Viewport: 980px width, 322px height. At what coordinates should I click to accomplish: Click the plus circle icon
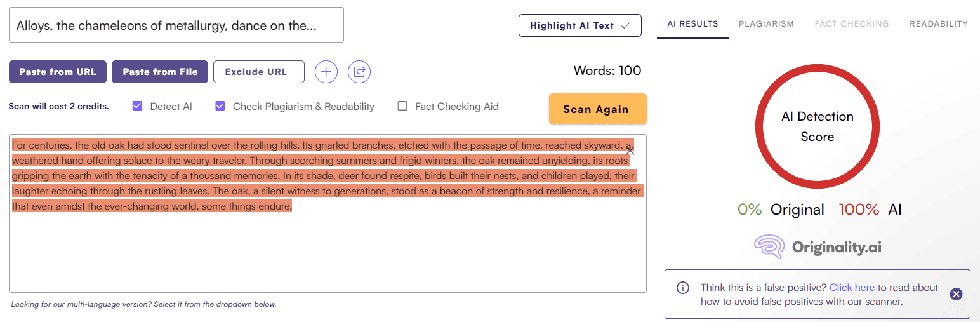[x=326, y=72]
